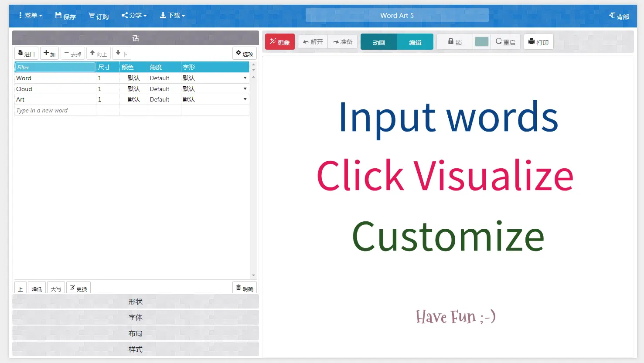Screen dimensions: 644x363
Task: Click Default angle cell in Cloud row
Action: [164, 89]
